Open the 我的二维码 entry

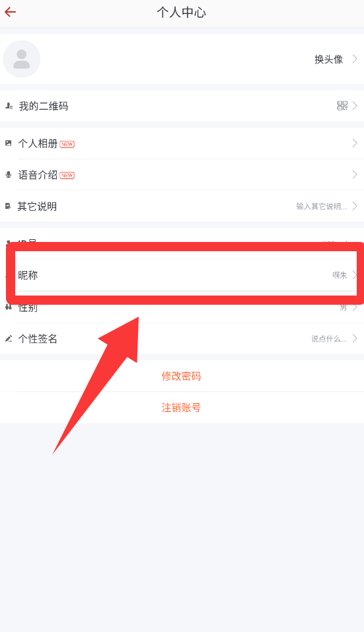[182, 106]
